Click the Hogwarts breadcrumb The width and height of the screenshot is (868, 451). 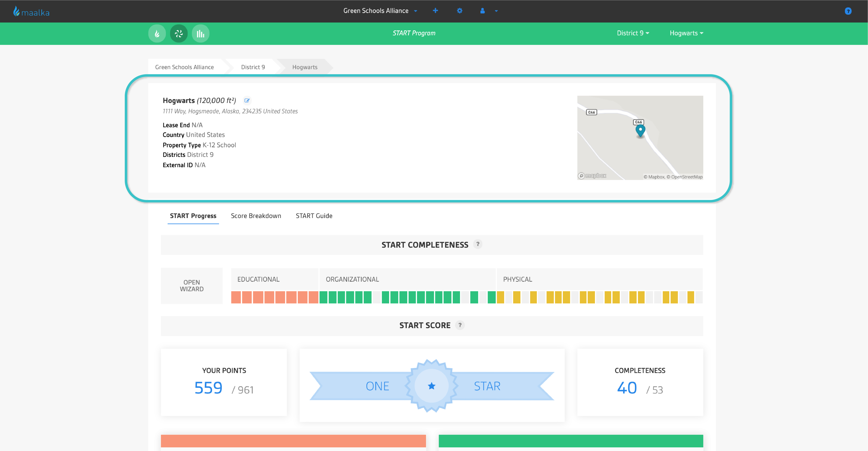(x=305, y=67)
